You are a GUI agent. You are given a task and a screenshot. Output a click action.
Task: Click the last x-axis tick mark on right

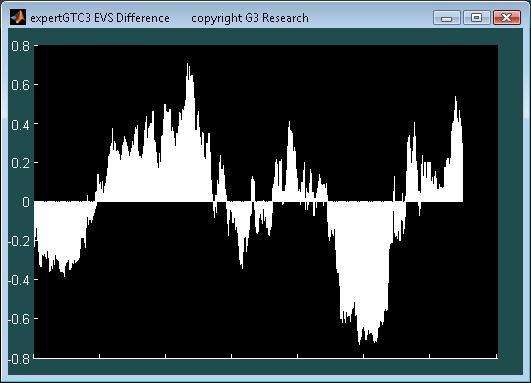[496, 356]
